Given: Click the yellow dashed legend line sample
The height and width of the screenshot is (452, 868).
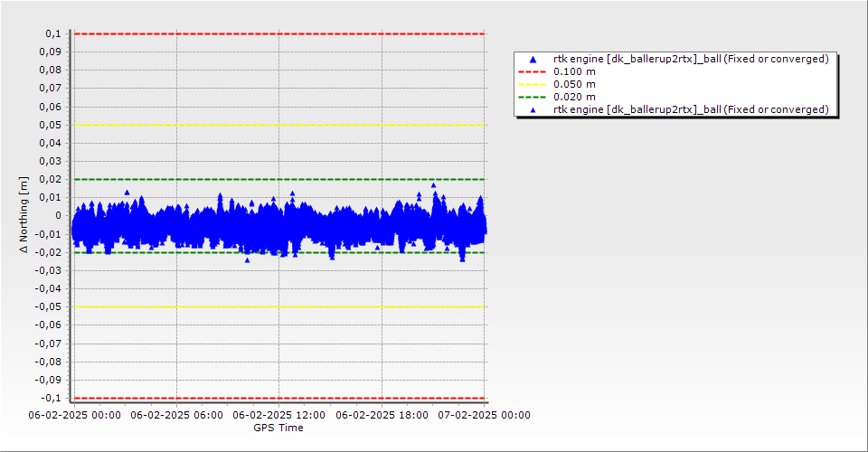Looking at the screenshot, I should 533,84.
